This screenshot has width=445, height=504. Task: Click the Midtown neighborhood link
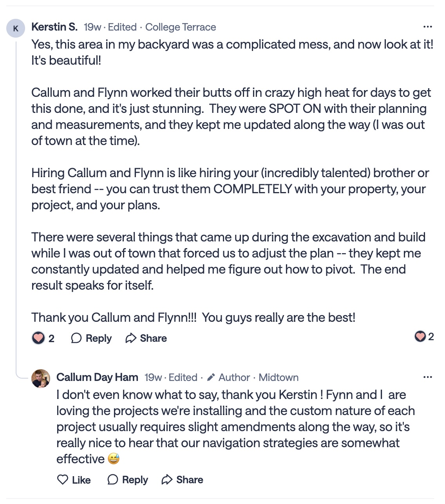pyautogui.click(x=279, y=377)
